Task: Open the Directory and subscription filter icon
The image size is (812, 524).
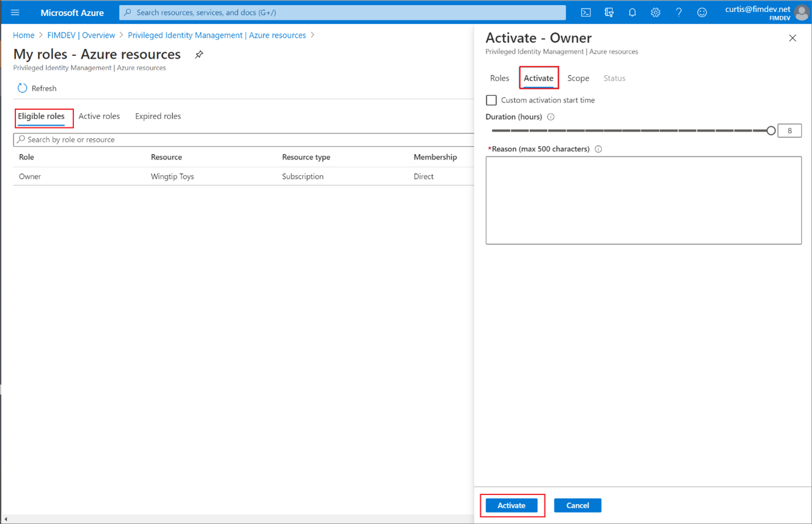Action: 609,13
